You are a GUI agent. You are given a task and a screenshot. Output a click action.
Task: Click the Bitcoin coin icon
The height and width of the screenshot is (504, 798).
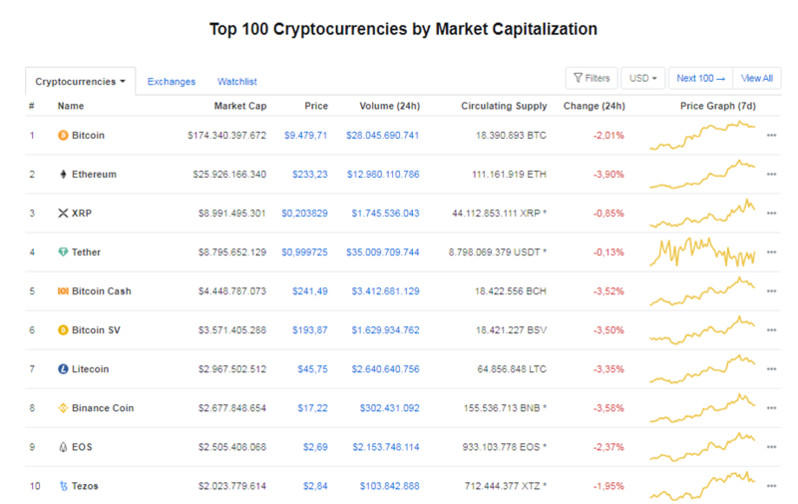[x=63, y=135]
